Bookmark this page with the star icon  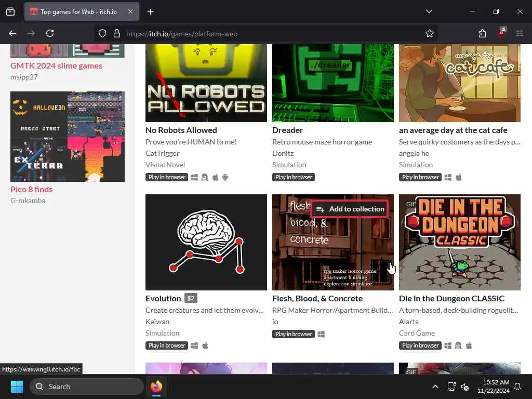(430, 33)
